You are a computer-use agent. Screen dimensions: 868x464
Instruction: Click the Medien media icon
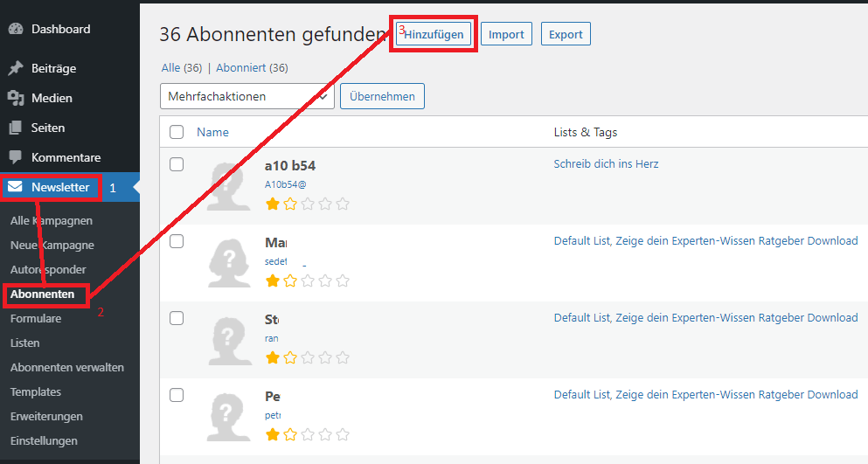[x=15, y=98]
